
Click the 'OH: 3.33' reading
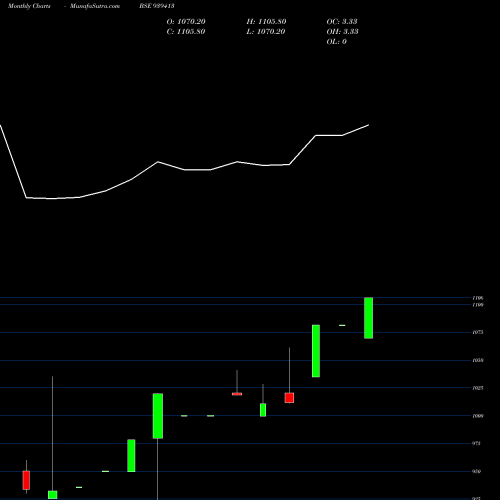[x=342, y=32]
